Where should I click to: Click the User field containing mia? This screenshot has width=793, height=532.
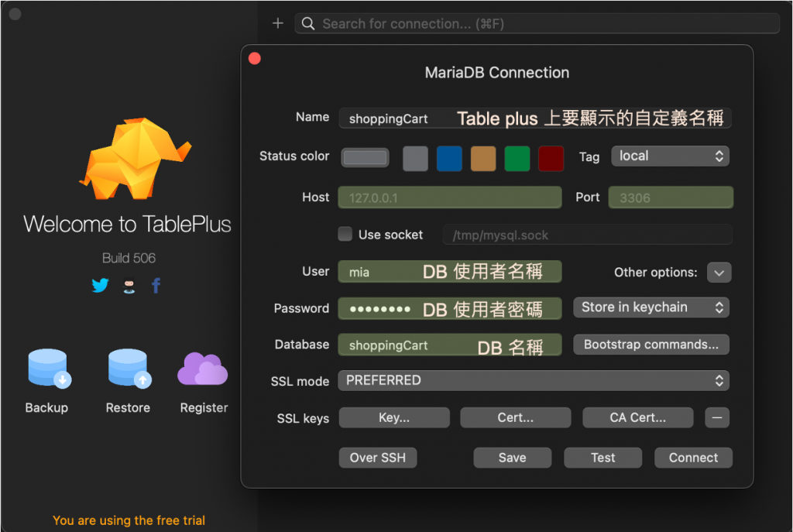click(450, 272)
